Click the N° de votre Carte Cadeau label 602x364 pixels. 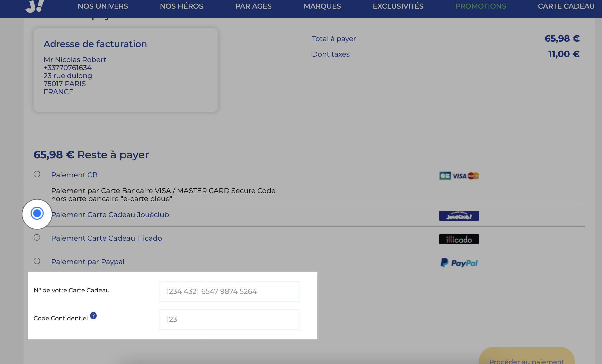(x=72, y=290)
